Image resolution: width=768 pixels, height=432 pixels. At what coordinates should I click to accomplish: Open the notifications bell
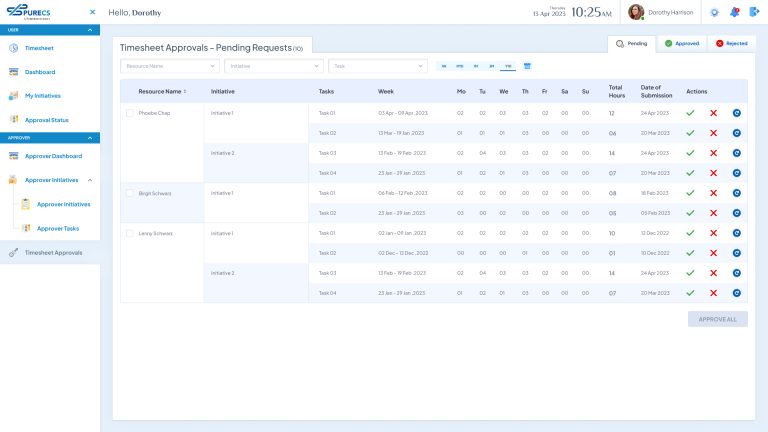click(x=734, y=12)
